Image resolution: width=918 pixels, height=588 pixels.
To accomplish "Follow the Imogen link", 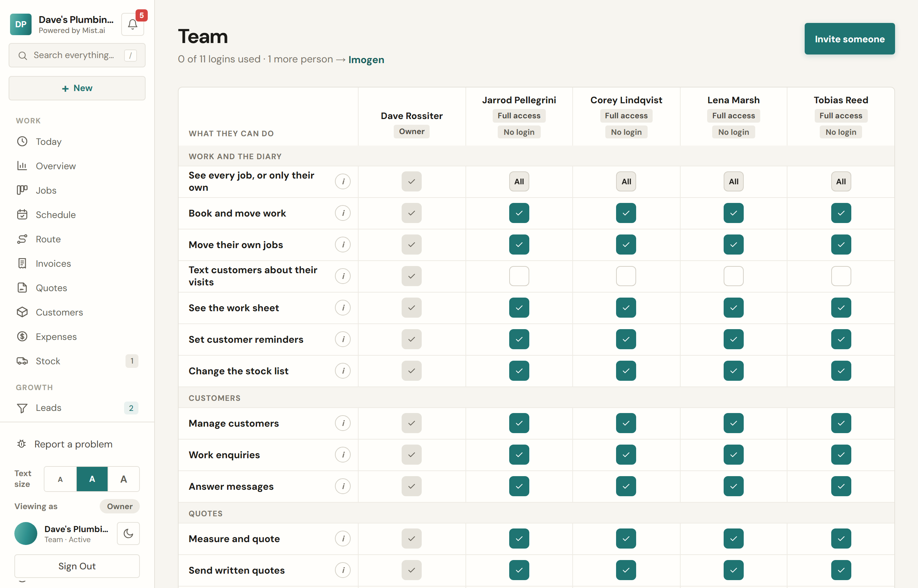I will pos(366,60).
